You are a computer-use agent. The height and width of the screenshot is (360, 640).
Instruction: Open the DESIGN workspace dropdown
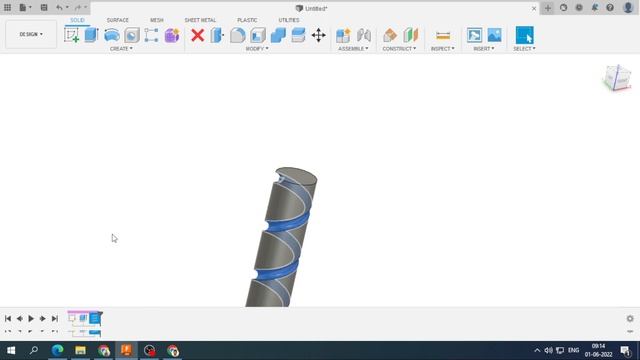(x=31, y=34)
